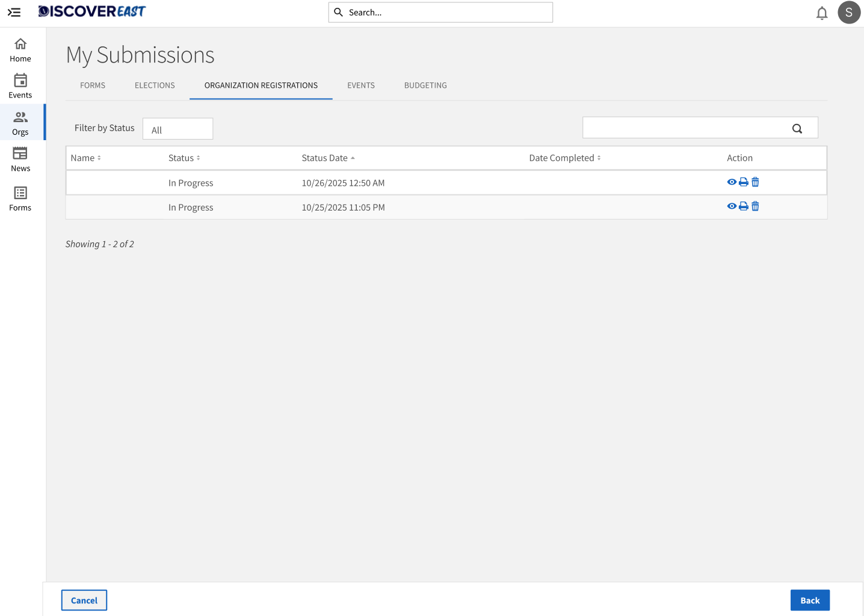Open News in sidebar
This screenshot has width=864, height=616.
coord(20,160)
